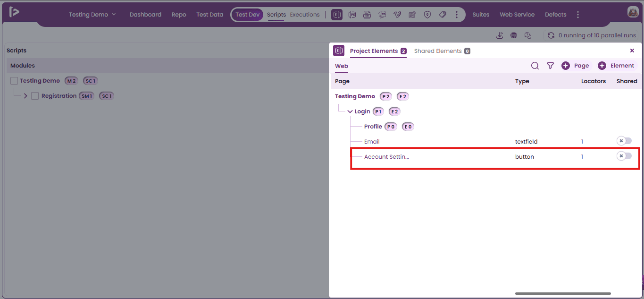
Task: Collapse the Login page node
Action: [350, 111]
